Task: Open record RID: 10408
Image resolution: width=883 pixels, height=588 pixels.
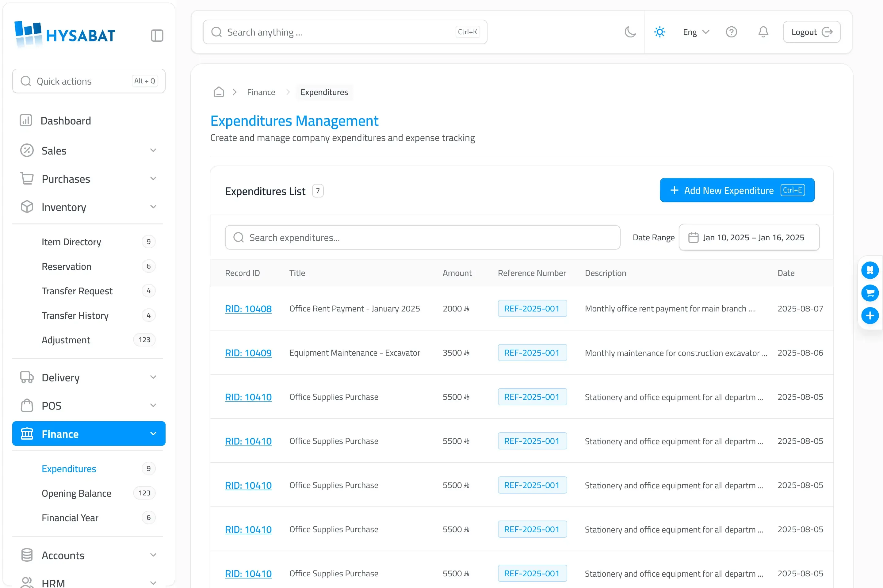Action: click(248, 309)
